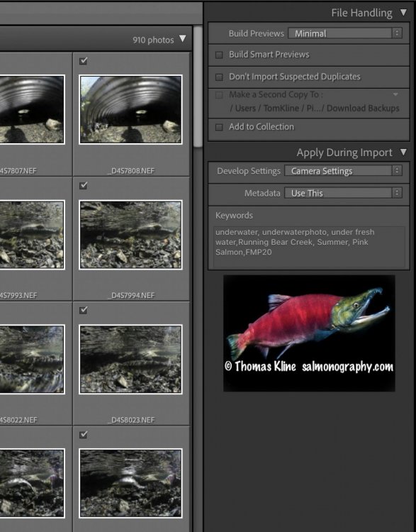Open the Metadata Use This dropdown
416x532 pixels.
click(x=343, y=193)
